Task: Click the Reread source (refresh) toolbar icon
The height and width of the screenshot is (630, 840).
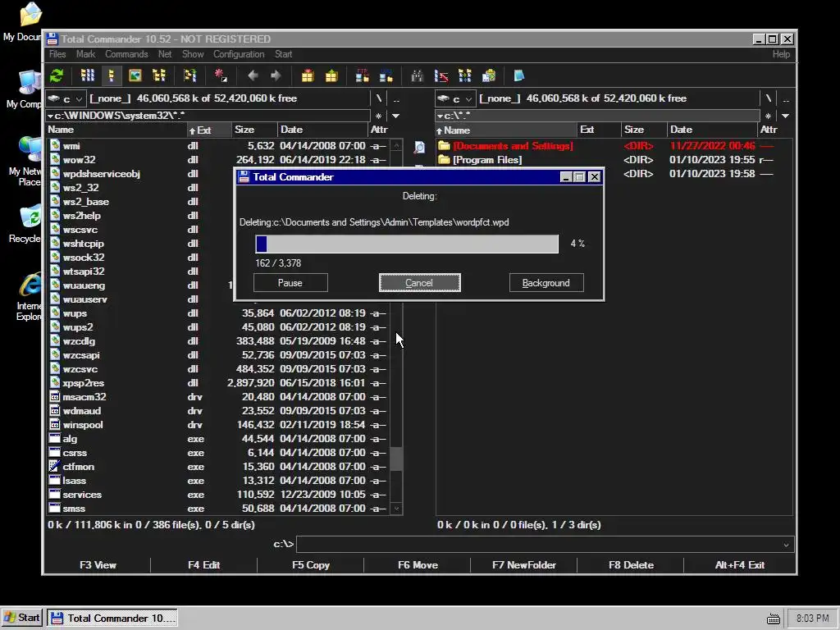Action: [x=57, y=75]
